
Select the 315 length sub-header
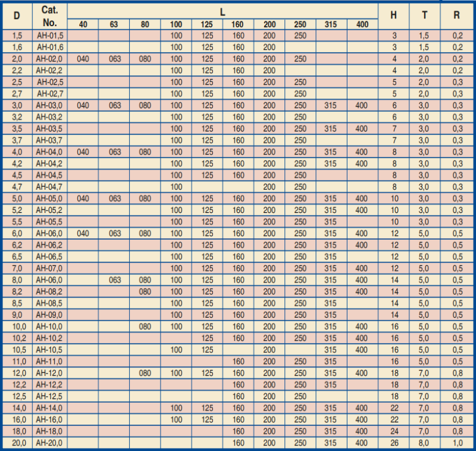(331, 24)
